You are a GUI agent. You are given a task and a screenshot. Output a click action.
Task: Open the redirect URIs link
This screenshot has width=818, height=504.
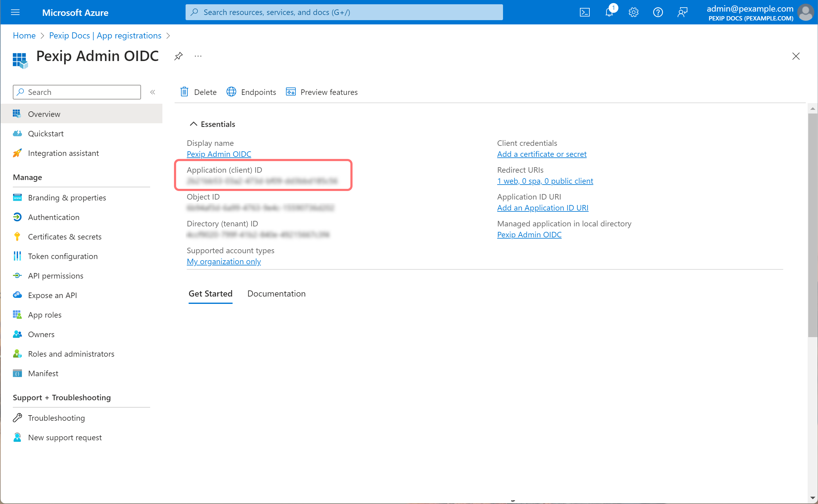tap(545, 181)
